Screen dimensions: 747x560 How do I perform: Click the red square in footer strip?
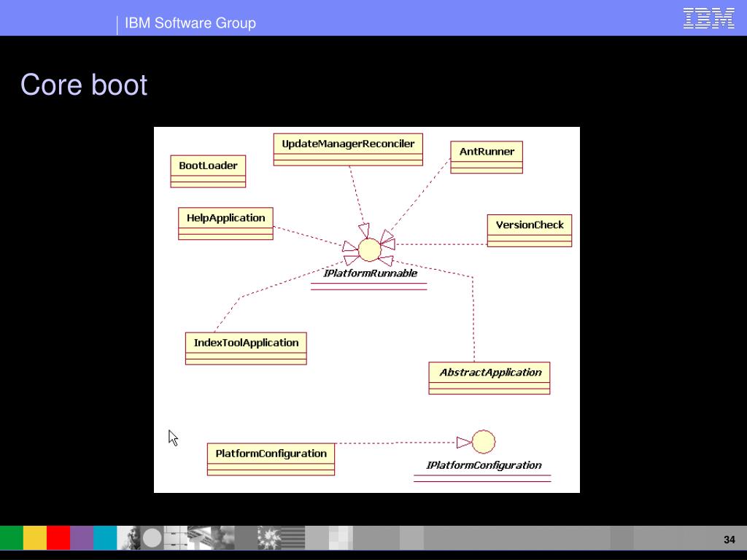58,537
